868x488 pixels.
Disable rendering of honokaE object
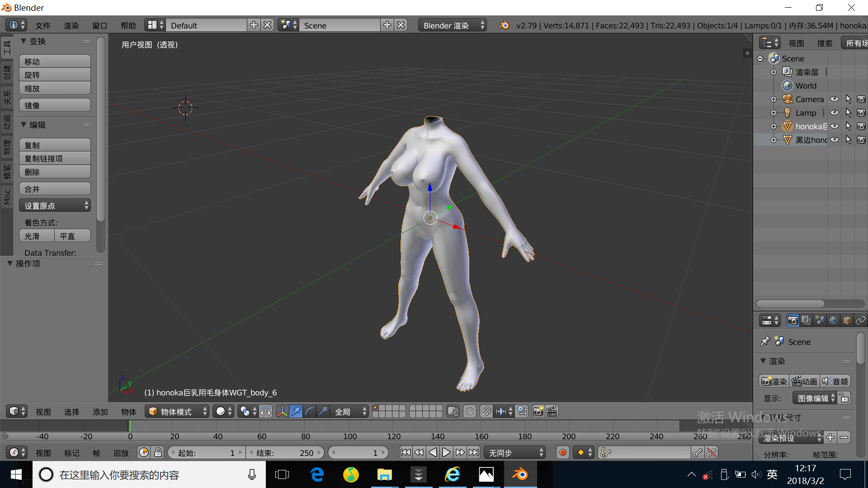(x=861, y=126)
